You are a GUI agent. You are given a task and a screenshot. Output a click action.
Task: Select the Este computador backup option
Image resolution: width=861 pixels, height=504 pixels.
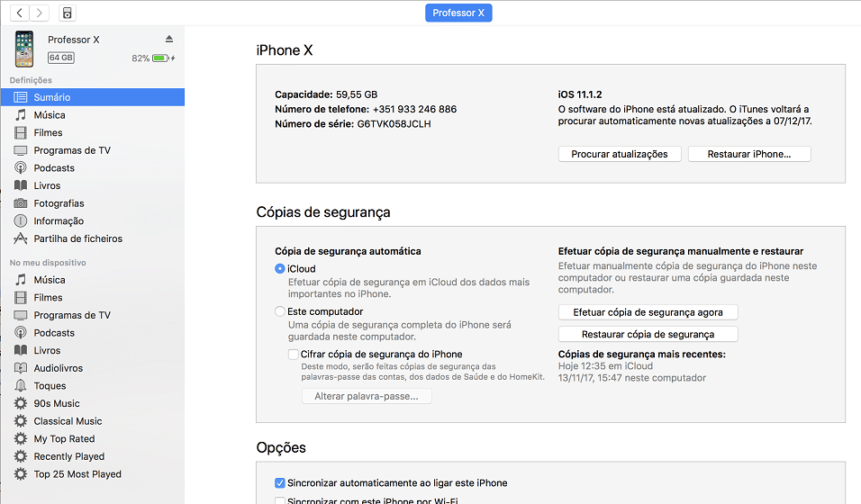tap(279, 311)
